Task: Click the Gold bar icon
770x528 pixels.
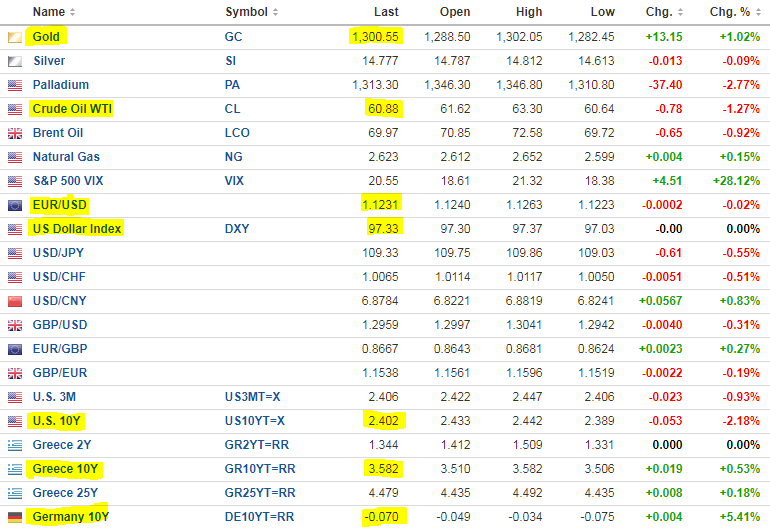Action: coord(15,37)
